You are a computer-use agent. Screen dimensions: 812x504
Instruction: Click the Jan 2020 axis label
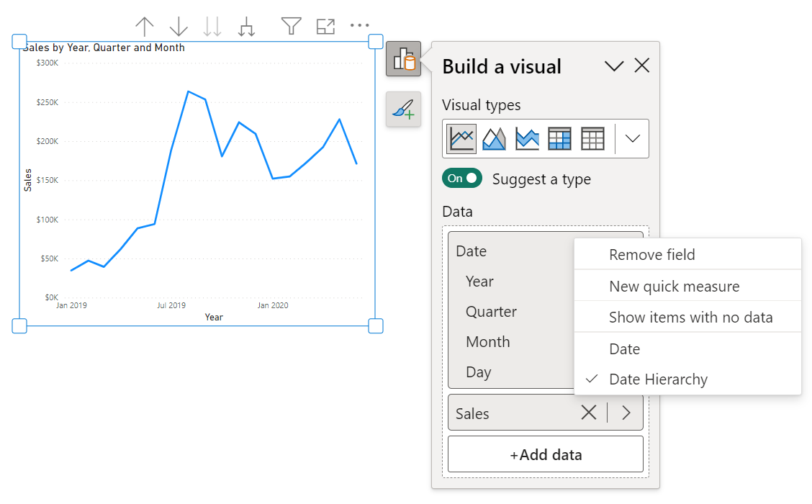[273, 305]
